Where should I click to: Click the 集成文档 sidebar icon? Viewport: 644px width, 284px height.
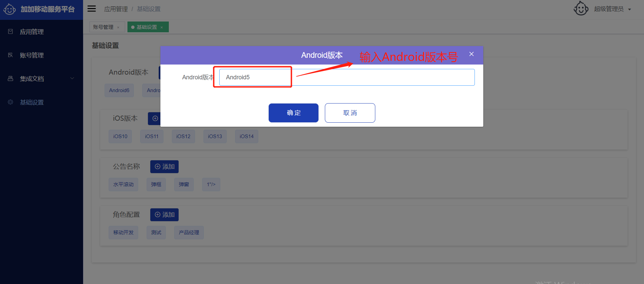coord(10,79)
